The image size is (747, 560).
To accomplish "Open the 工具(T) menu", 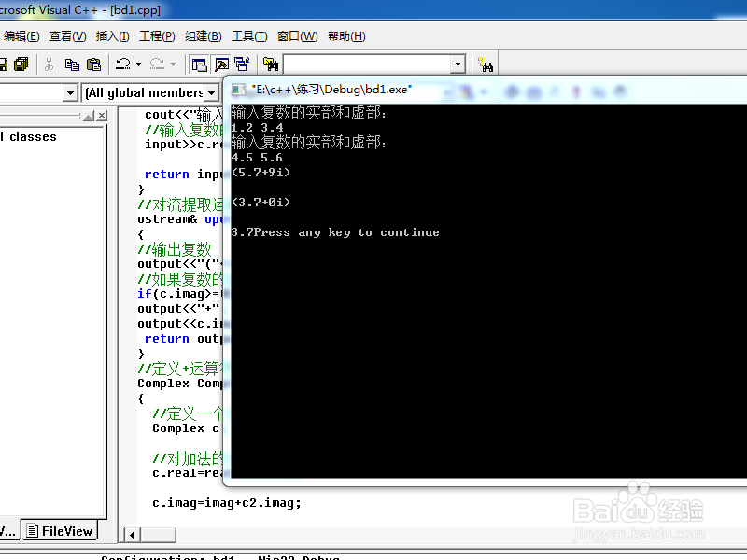I will click(x=249, y=36).
